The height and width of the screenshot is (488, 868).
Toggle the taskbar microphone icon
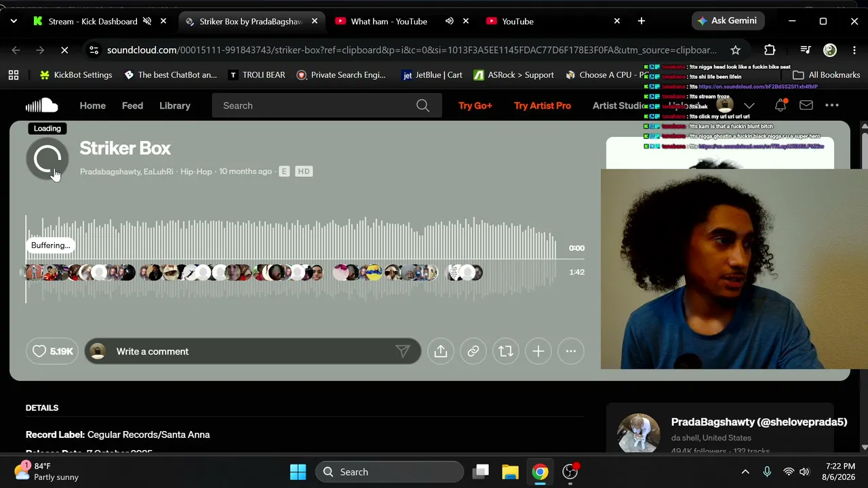point(767,472)
